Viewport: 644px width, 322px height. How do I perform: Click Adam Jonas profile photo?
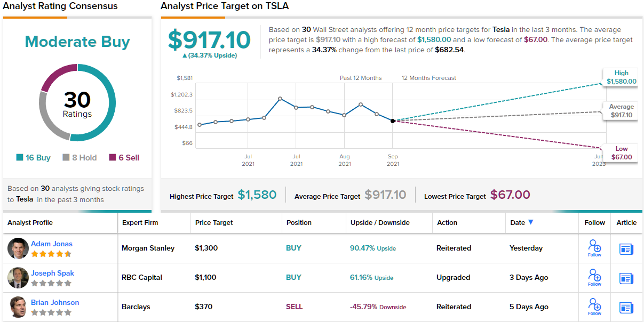[x=18, y=248]
